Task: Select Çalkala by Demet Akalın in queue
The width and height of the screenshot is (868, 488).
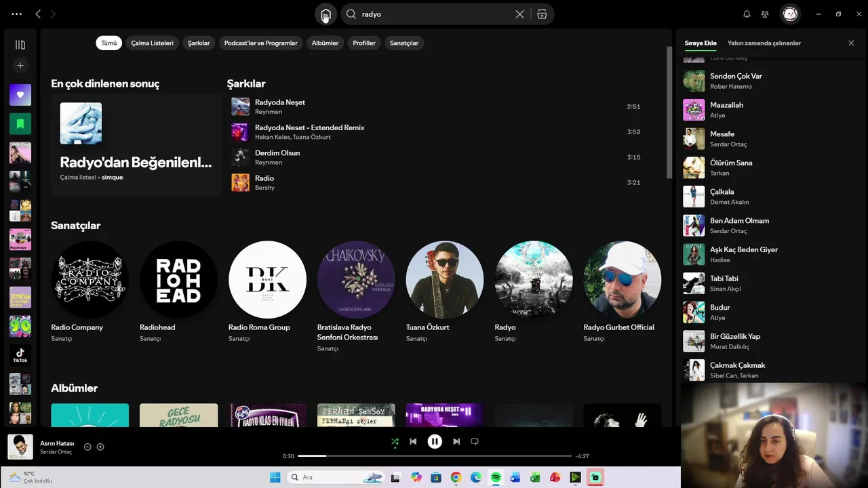Action: tap(770, 197)
